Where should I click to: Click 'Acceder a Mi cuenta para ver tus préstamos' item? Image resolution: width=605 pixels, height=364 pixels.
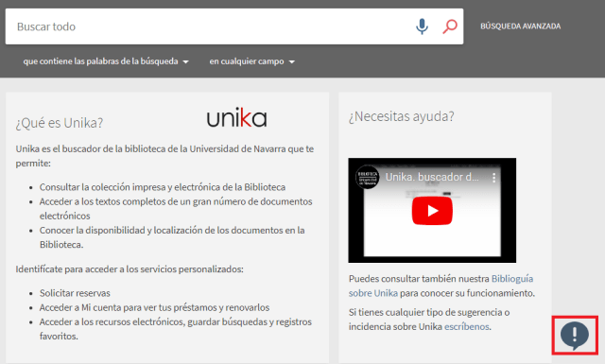pyautogui.click(x=154, y=307)
